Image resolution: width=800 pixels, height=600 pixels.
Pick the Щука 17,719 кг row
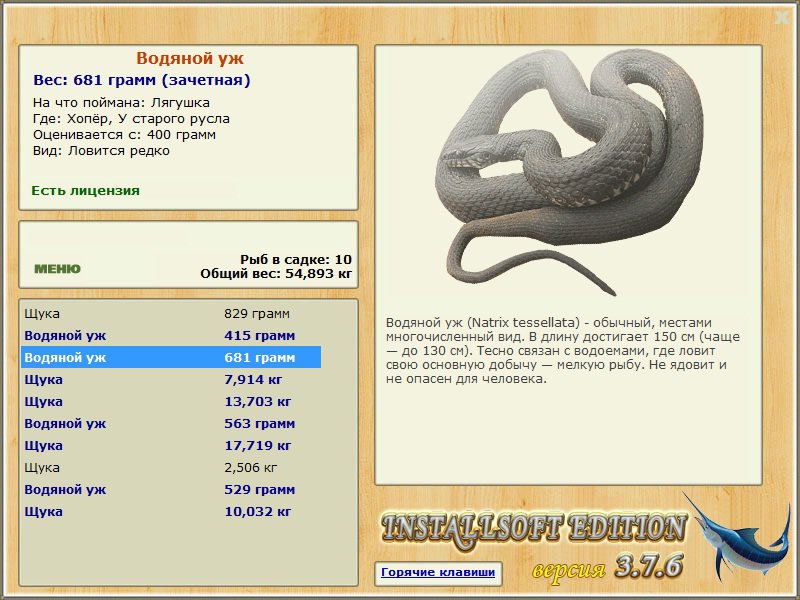(x=171, y=445)
